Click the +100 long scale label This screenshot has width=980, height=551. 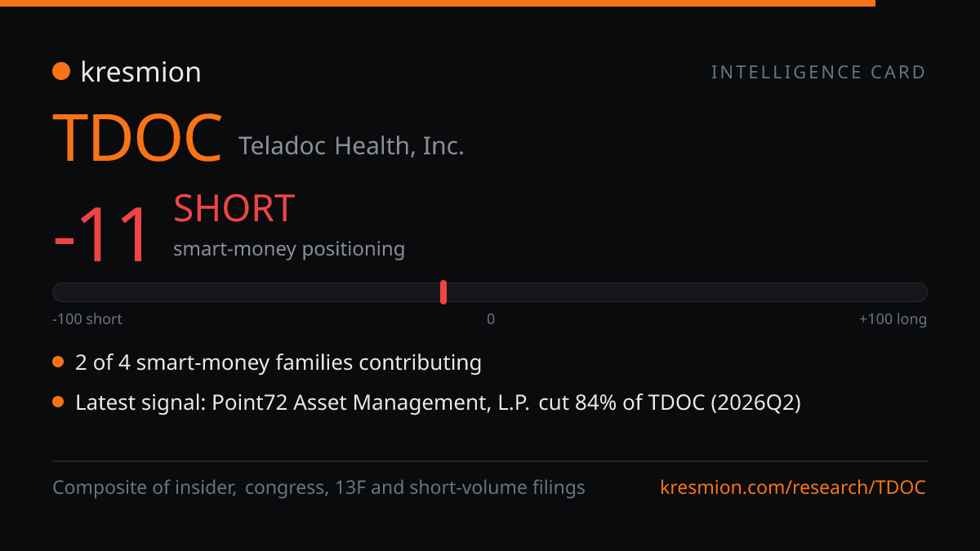click(x=893, y=319)
